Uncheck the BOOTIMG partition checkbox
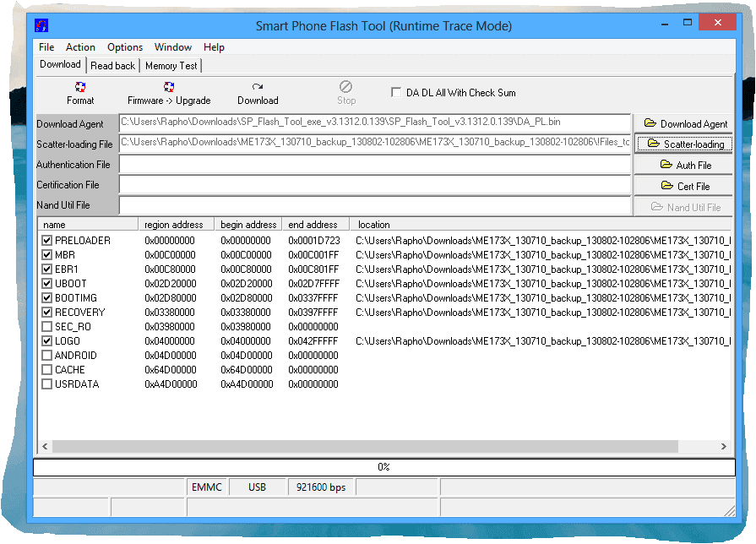This screenshot has height=544, width=756. coord(46,298)
